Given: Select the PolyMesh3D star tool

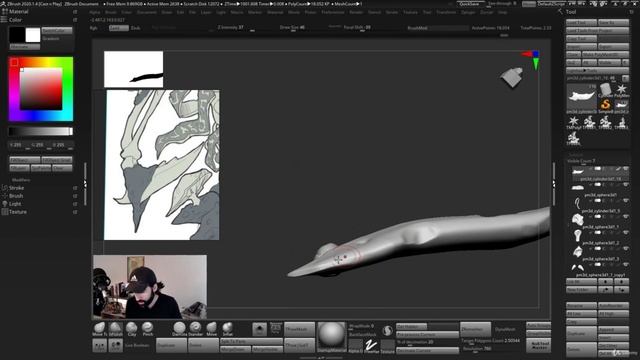Looking at the screenshot, I should [622, 90].
